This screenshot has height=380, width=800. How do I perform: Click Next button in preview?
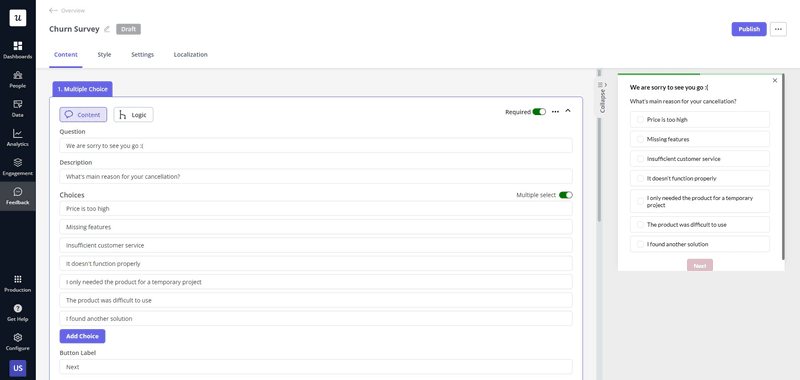(699, 266)
